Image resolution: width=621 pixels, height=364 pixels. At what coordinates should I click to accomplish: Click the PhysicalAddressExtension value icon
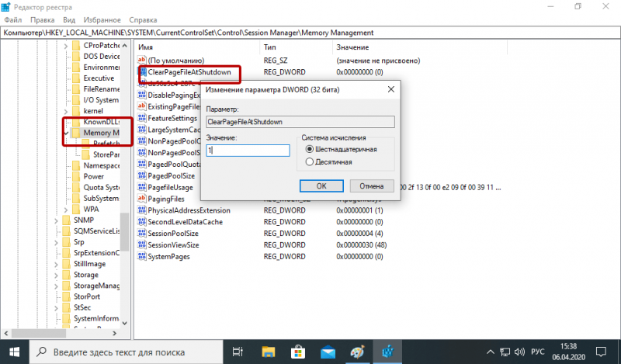pos(142,210)
